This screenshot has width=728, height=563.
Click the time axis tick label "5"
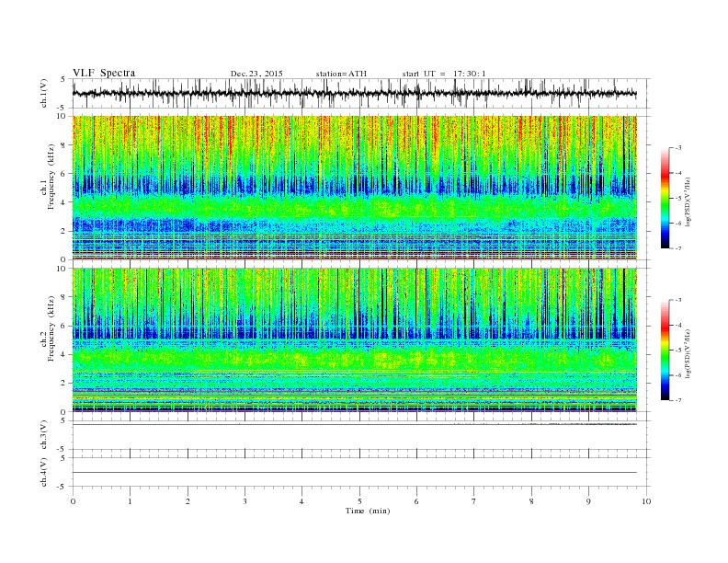(359, 501)
